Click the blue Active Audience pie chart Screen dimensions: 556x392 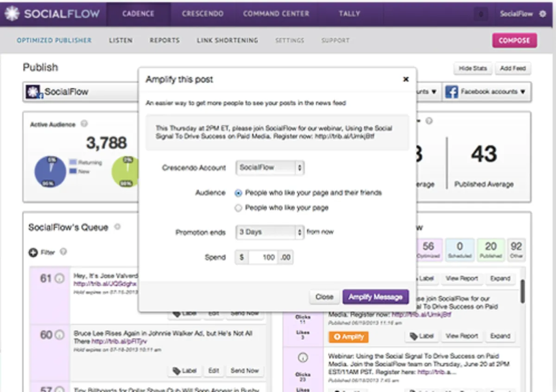[51, 171]
